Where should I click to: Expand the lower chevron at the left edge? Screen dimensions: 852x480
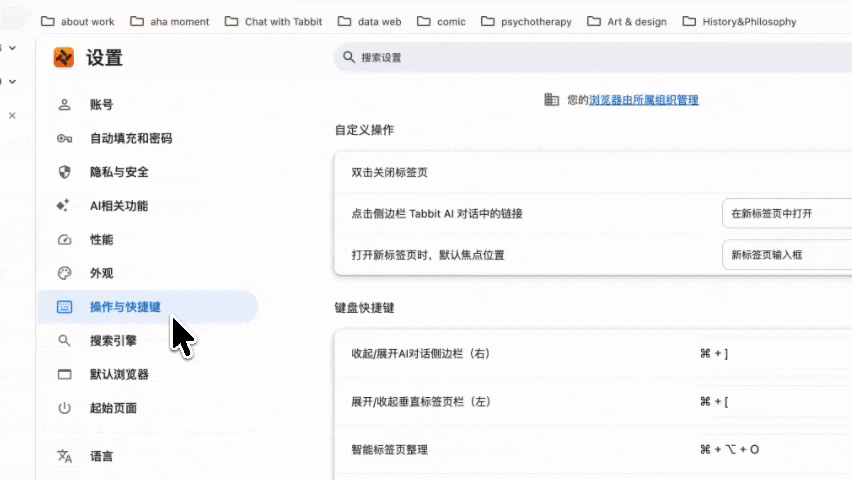12,82
